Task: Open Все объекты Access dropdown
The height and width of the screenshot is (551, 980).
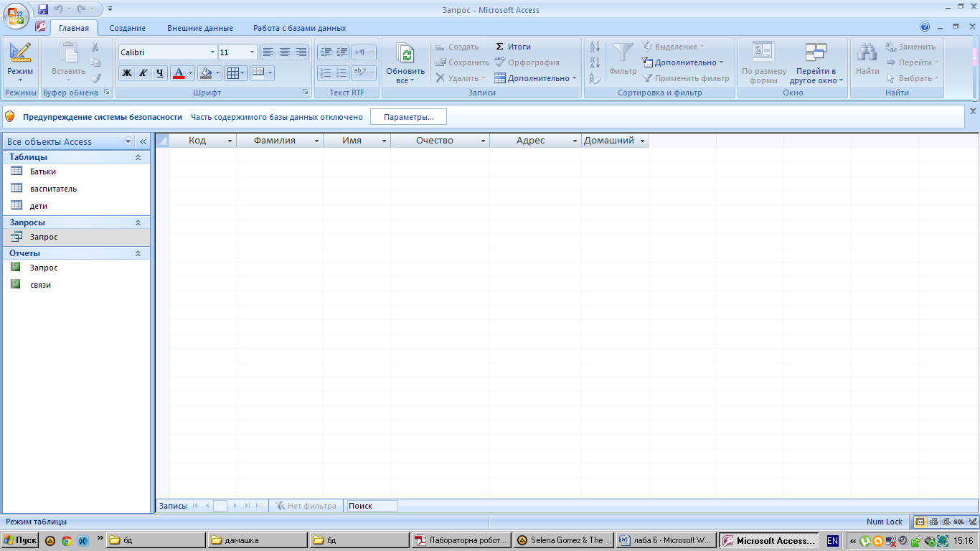Action: (128, 141)
